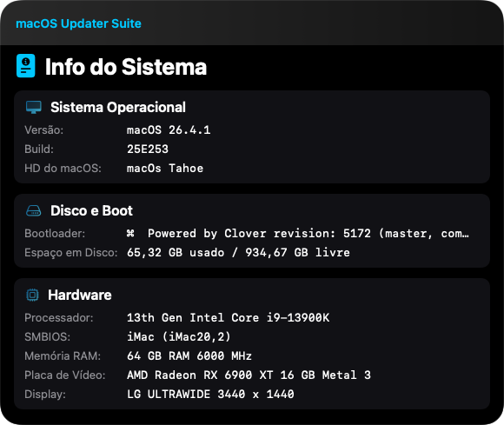Click the Info do Sistema heading
Viewport: 504px width, 425px height.
pyautogui.click(x=126, y=67)
